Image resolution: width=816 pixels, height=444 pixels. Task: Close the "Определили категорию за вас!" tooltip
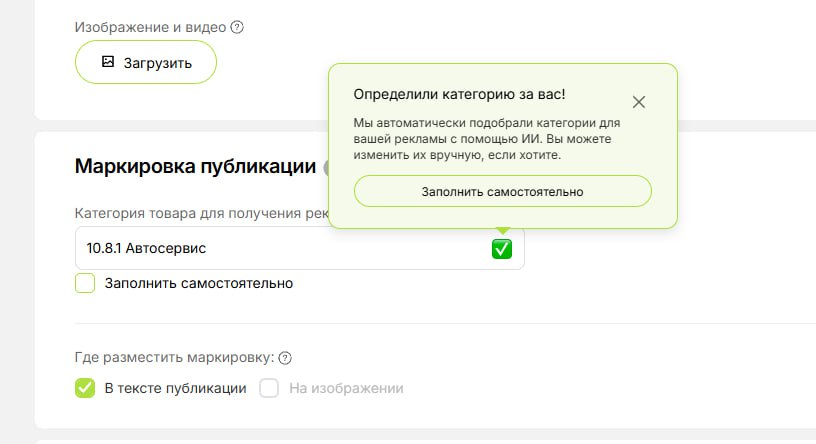pyautogui.click(x=639, y=102)
